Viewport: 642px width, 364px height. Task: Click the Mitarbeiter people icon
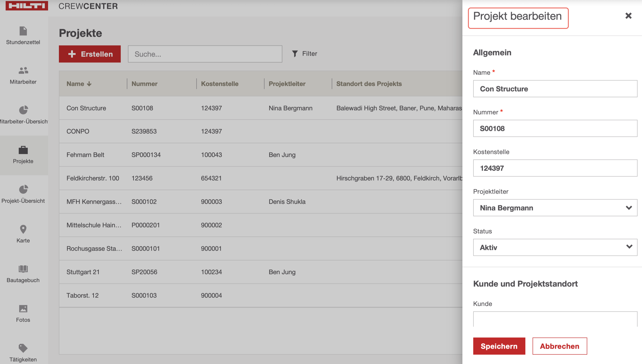click(23, 71)
